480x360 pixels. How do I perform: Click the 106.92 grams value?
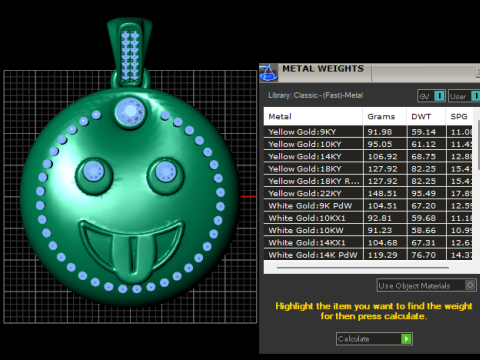point(382,157)
